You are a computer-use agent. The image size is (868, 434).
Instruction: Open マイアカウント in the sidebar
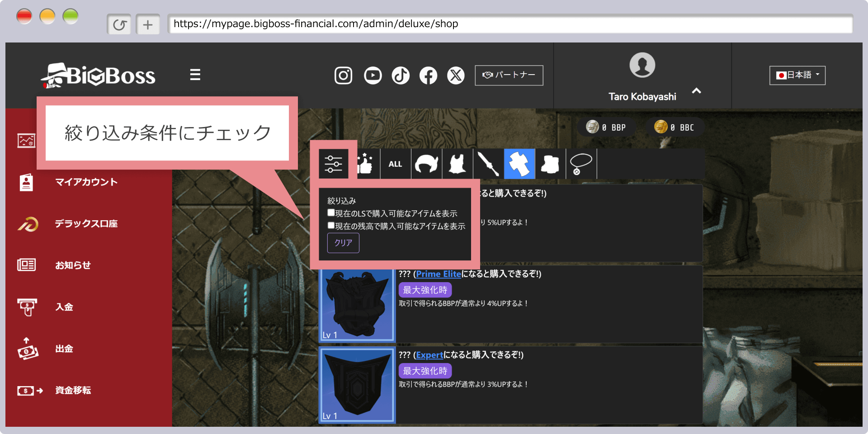(86, 182)
